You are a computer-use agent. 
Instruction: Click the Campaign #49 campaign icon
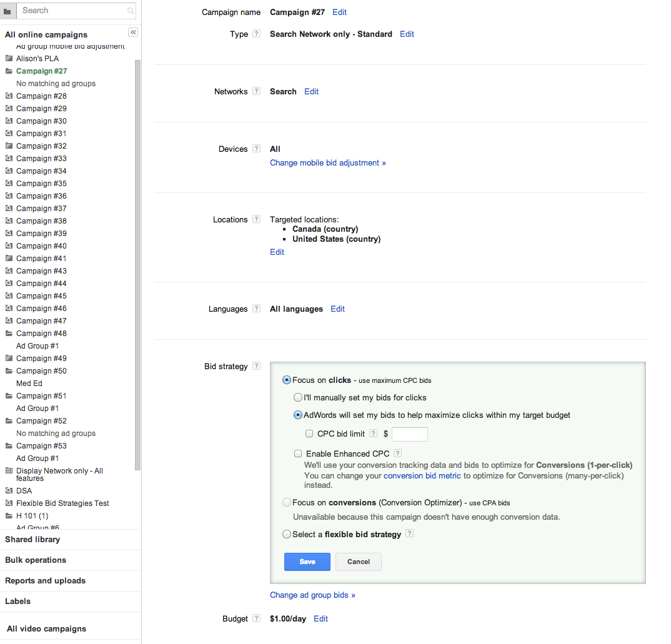pos(9,358)
